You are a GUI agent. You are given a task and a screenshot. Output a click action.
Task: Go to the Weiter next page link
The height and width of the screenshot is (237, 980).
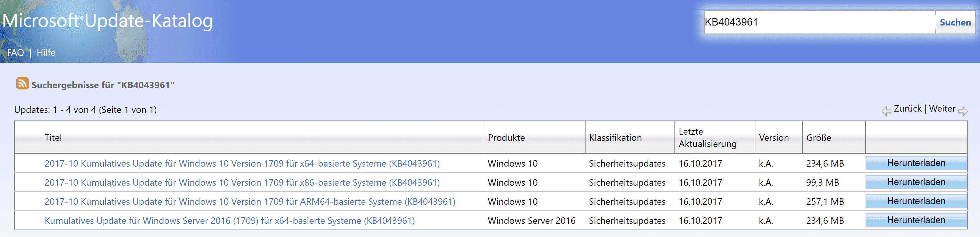(942, 109)
